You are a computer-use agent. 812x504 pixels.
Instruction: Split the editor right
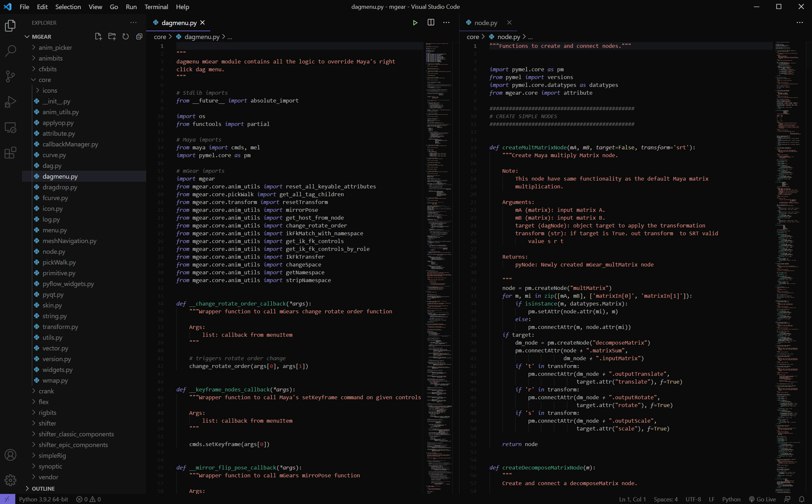click(x=431, y=22)
